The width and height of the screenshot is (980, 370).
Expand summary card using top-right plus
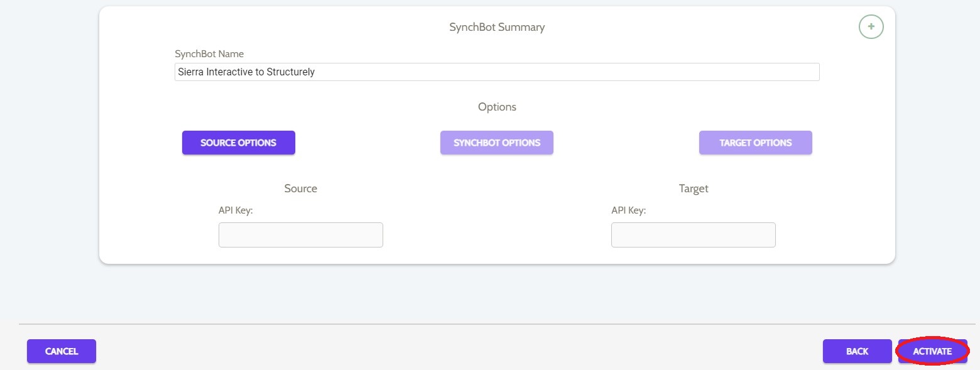[871, 26]
